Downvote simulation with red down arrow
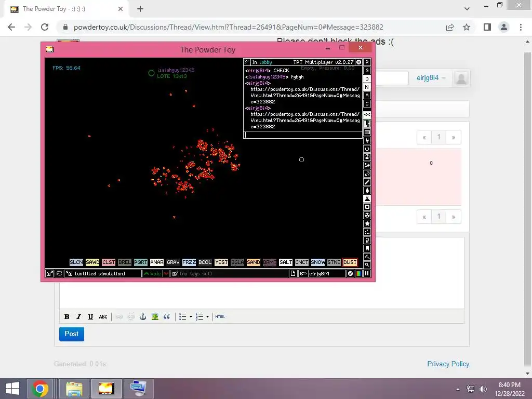 coord(166,273)
